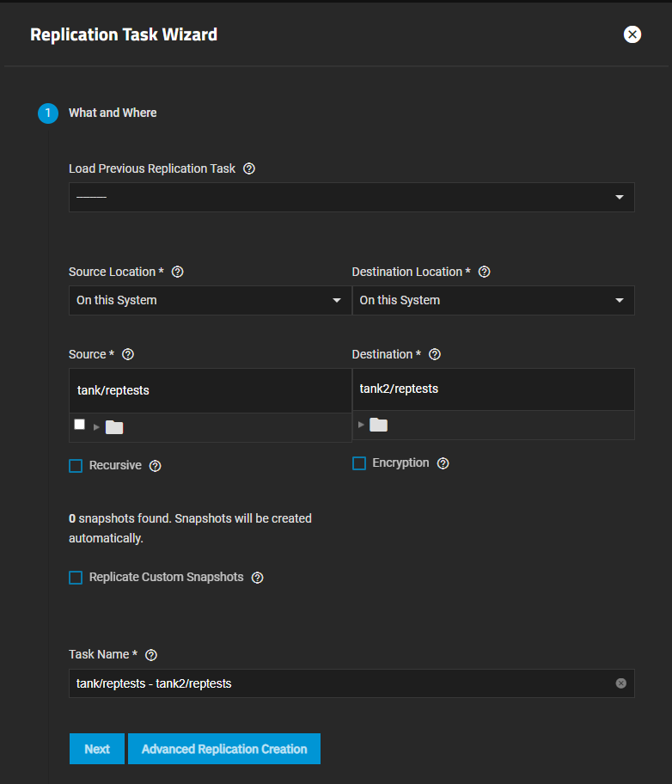Expand the Source dataset tree folder

pyautogui.click(x=97, y=427)
